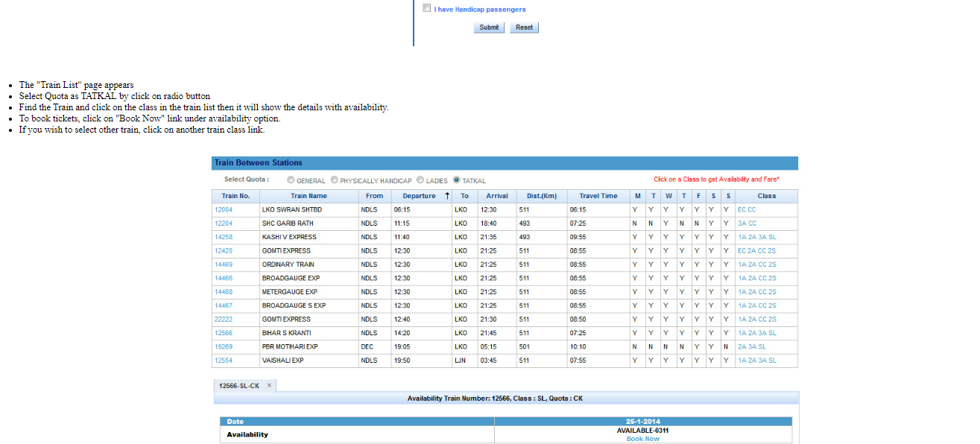Click the Arrival column header
980x444 pixels.
point(496,196)
